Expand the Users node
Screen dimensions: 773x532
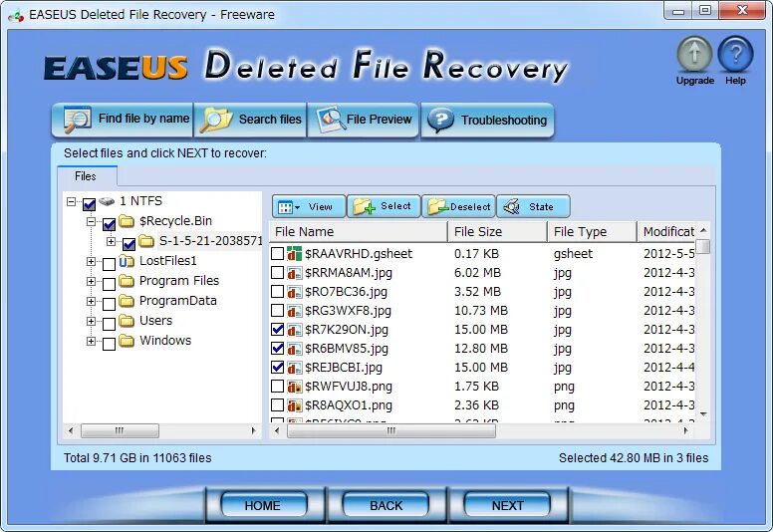[x=92, y=322]
